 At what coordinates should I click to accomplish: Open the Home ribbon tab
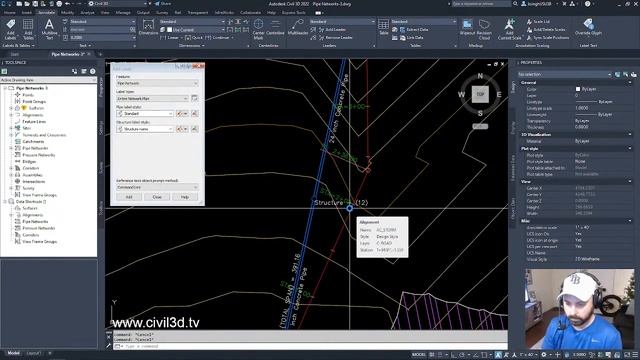point(10,13)
